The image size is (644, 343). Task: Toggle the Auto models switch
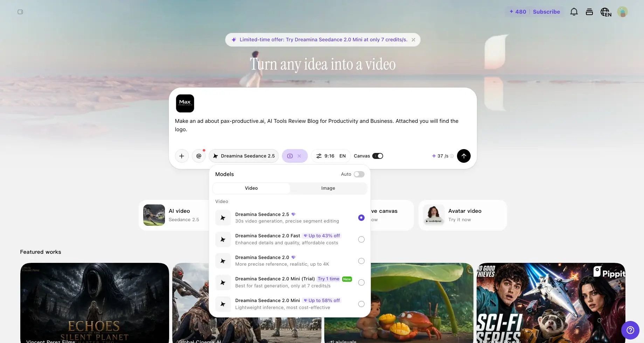(359, 174)
